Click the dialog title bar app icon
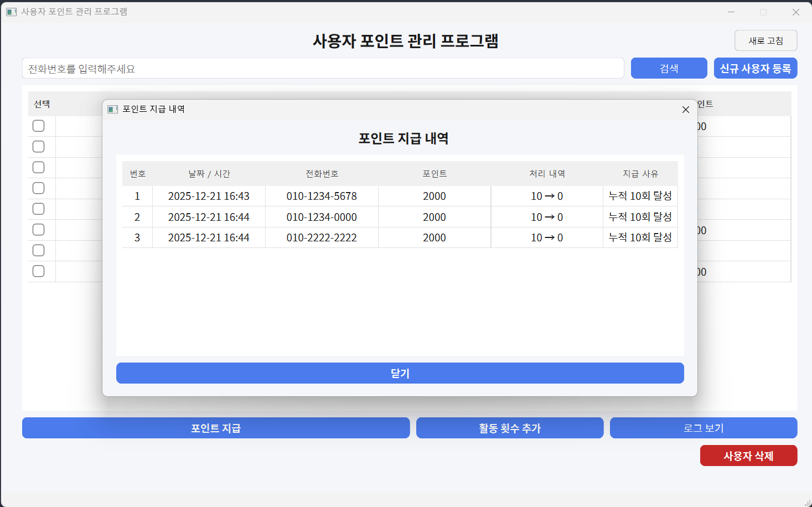812x507 pixels. 113,110
